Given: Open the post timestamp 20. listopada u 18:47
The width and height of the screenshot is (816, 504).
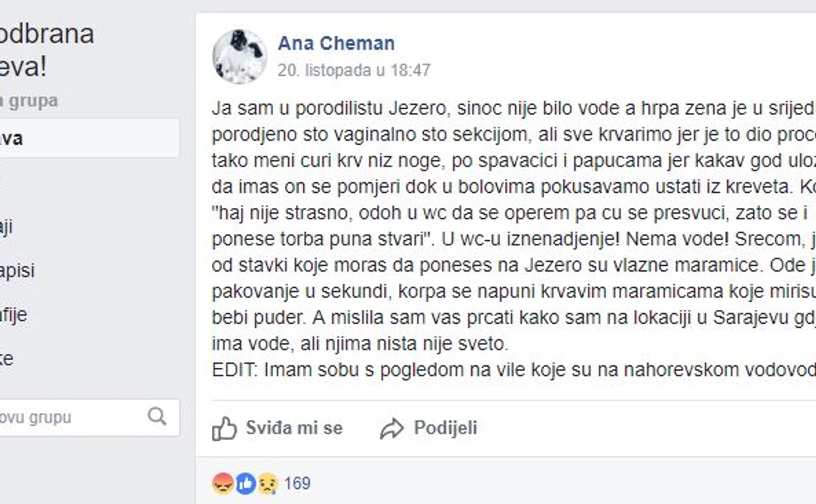Looking at the screenshot, I should [354, 70].
